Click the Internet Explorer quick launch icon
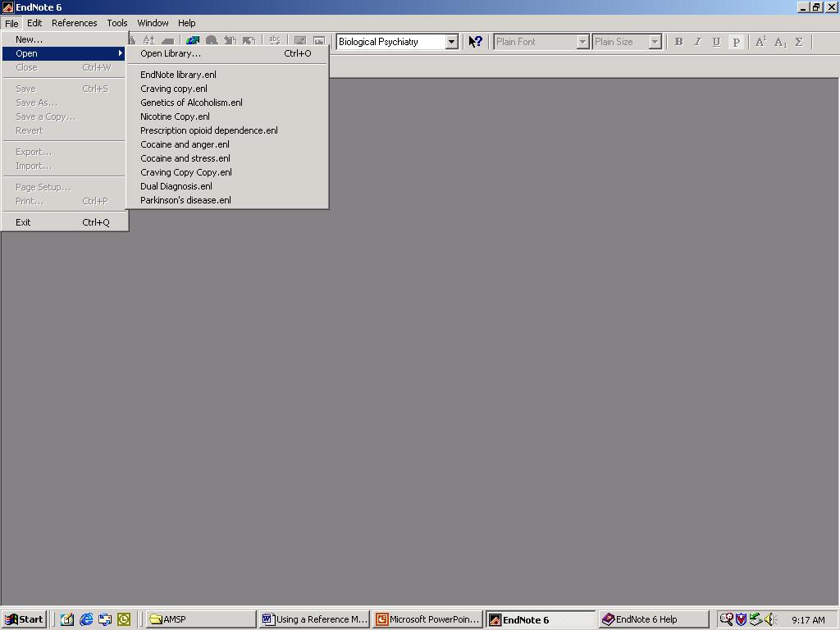The height and width of the screenshot is (630, 840). (86, 619)
